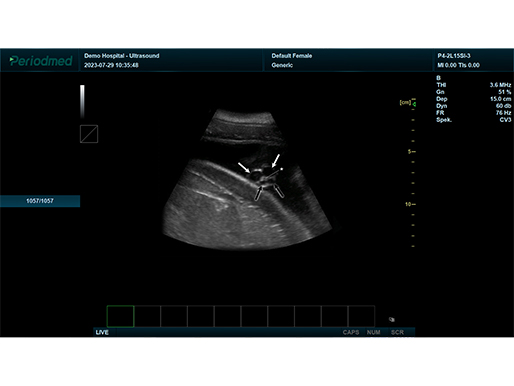514x386 pixels.
Task: Toggle the NUM indicator in status bar
Action: [x=373, y=332]
